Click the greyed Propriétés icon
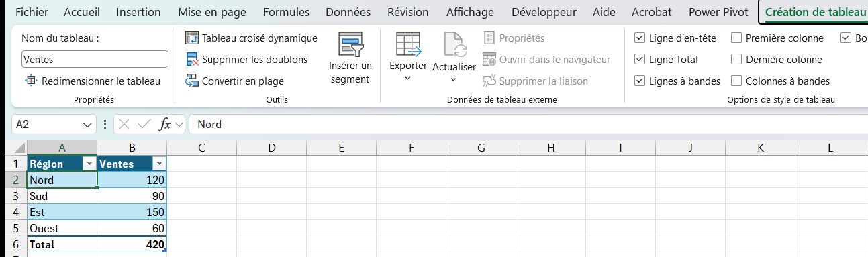 (489, 38)
